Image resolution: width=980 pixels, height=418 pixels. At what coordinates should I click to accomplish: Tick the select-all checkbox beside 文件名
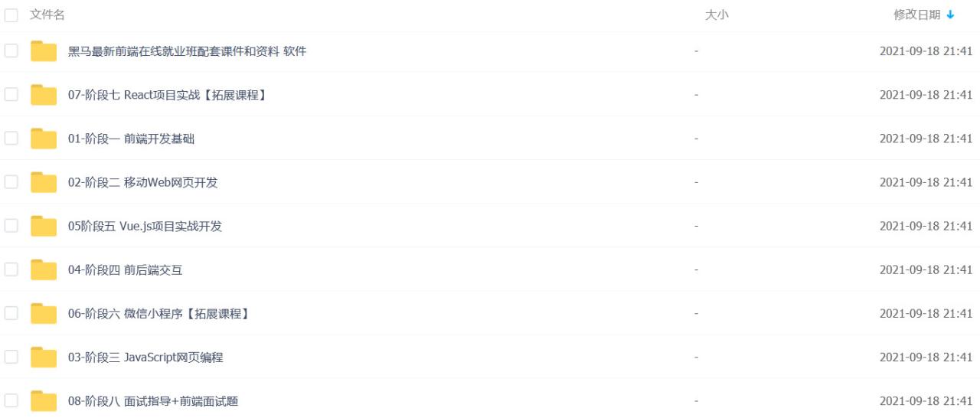pos(11,15)
